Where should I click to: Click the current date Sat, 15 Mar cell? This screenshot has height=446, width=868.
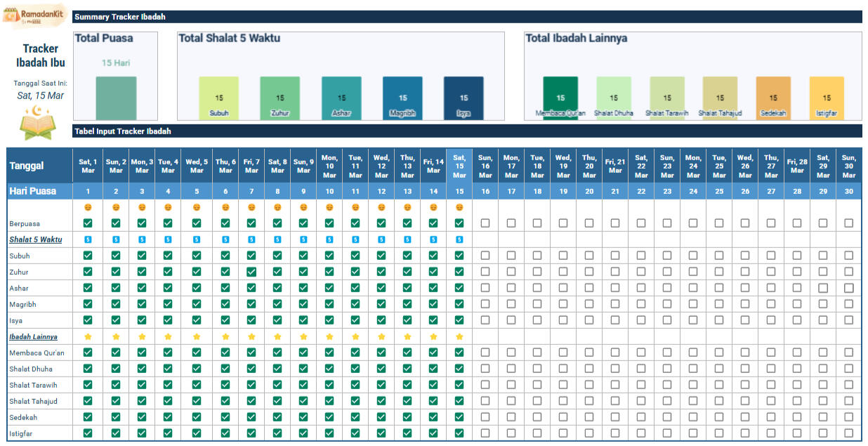[40, 96]
